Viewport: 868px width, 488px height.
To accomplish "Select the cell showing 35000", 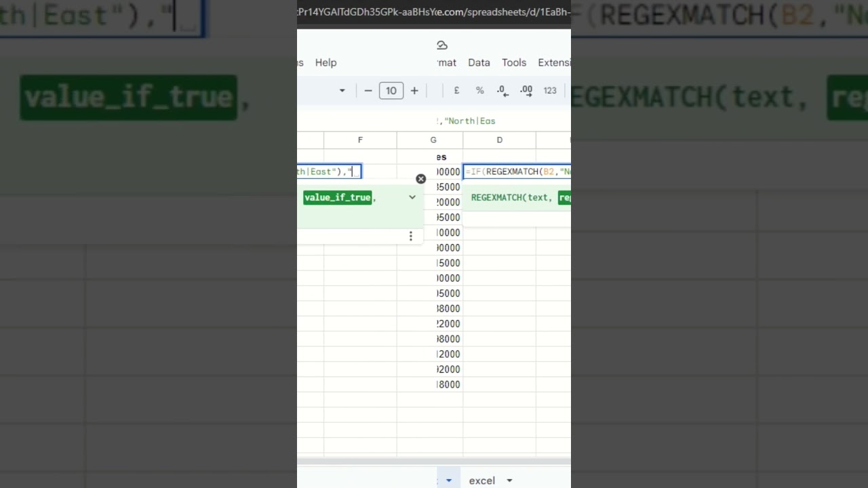I will click(x=449, y=187).
